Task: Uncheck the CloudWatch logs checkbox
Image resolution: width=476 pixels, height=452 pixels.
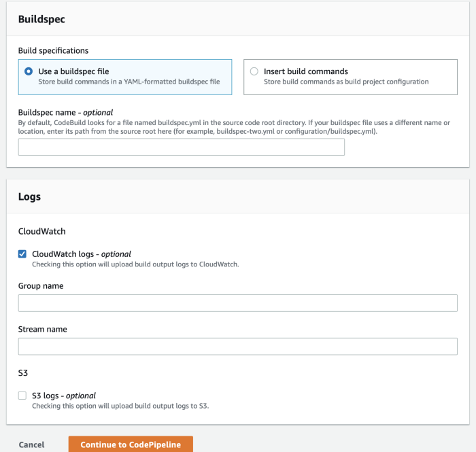Action: (x=22, y=254)
